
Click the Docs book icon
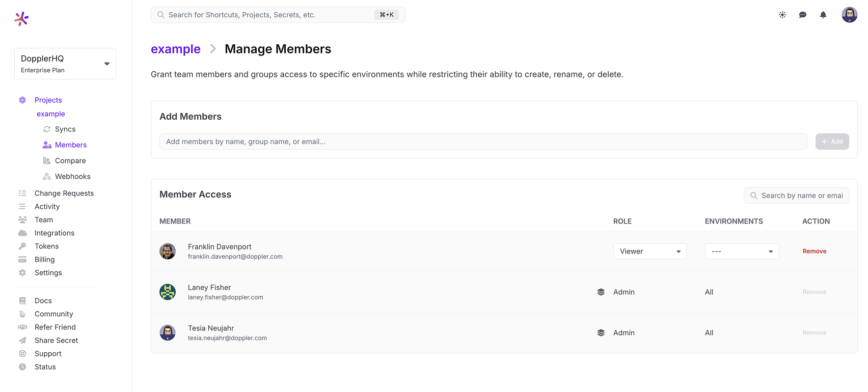tap(22, 301)
